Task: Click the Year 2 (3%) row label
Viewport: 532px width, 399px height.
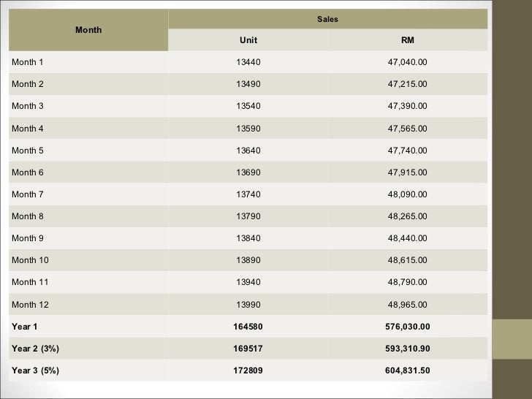Action: (x=35, y=349)
